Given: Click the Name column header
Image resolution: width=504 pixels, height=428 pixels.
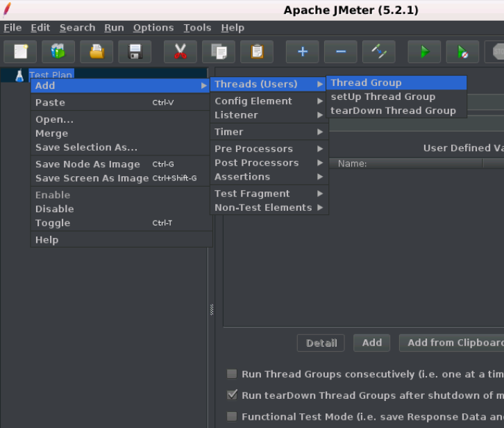Looking at the screenshot, I should [x=405, y=164].
